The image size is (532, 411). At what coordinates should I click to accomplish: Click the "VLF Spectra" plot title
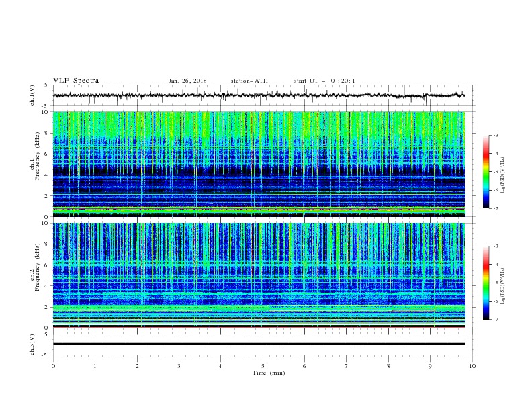pyautogui.click(x=76, y=81)
